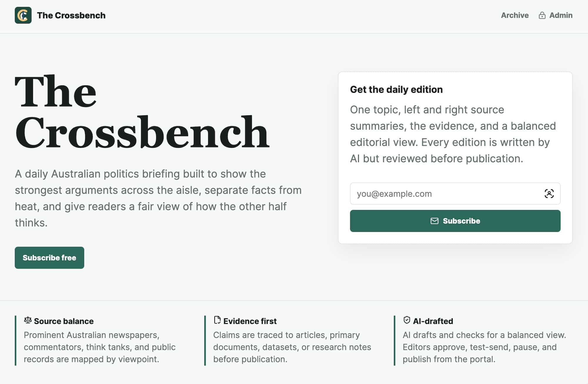Click The Crossbench logo icon
The image size is (588, 384).
(23, 15)
